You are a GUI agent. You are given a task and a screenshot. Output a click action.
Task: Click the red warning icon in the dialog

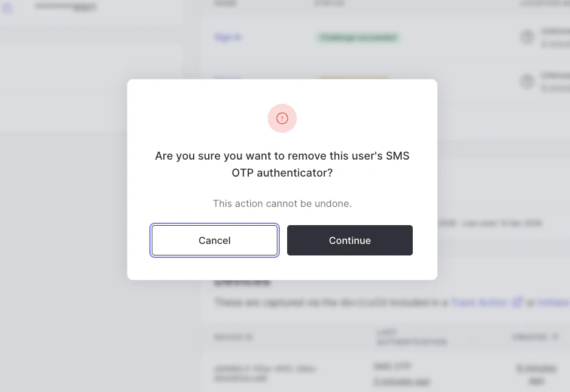[282, 118]
